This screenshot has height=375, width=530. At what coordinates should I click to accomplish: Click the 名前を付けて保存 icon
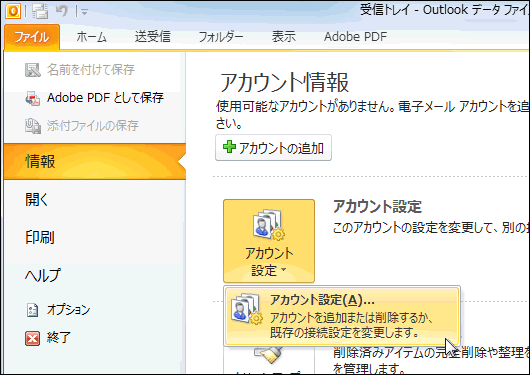[33, 70]
